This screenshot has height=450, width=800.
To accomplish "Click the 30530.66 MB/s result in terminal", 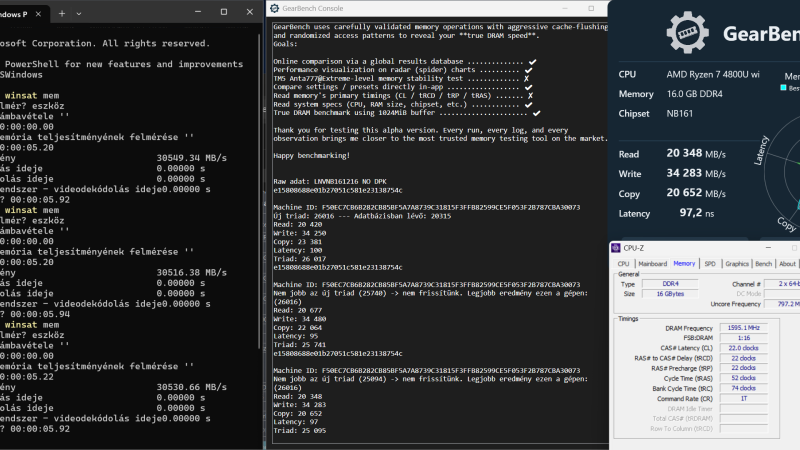I will [x=191, y=387].
